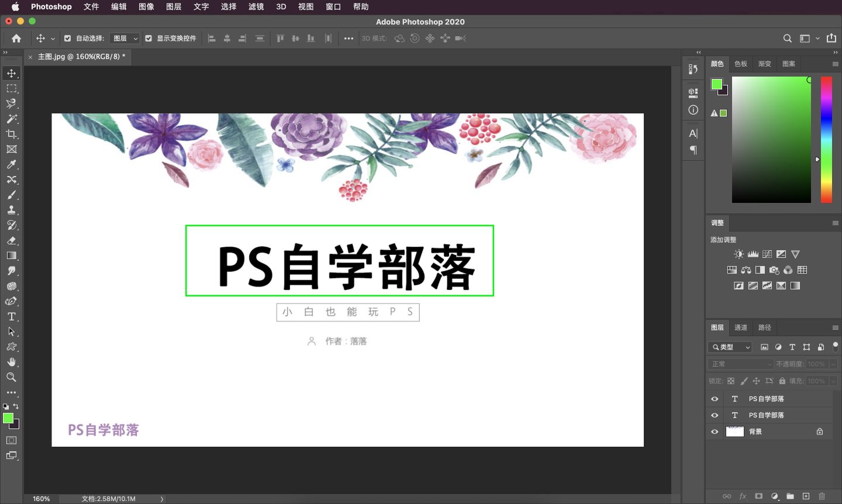The image size is (842, 504).
Task: Select the Zoom tool
Action: (x=12, y=377)
